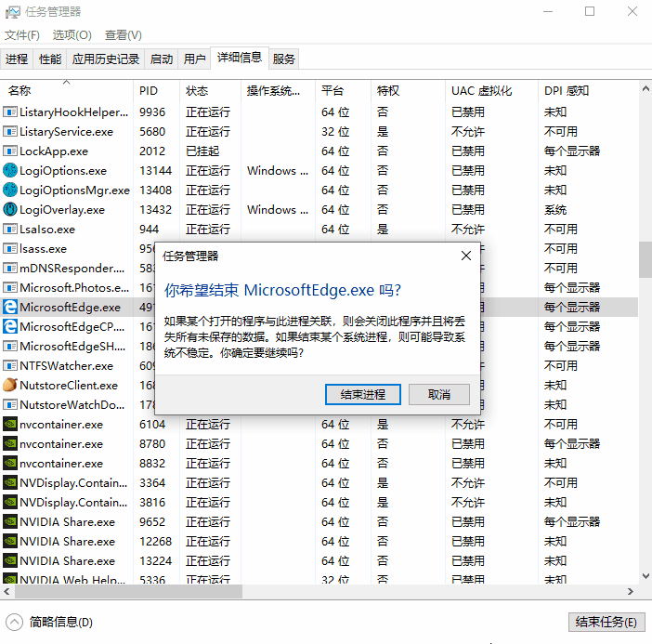Screen dimensions: 652x644
Task: Collapse to 简略信息 fewer details view
Action: pyautogui.click(x=49, y=623)
